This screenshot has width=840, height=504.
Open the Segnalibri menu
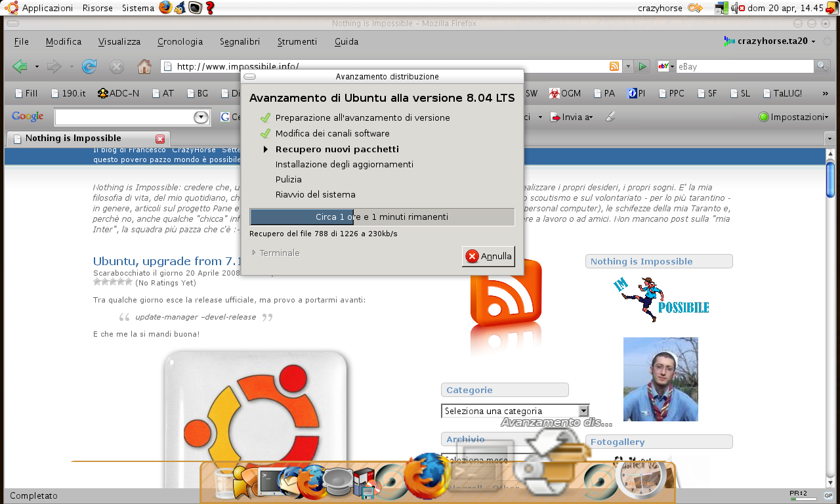(x=240, y=41)
